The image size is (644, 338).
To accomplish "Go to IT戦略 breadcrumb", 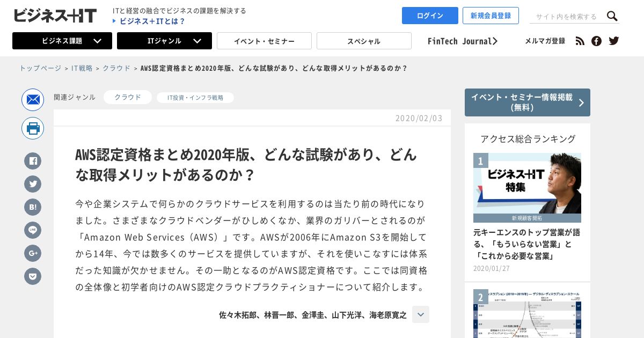I will point(82,68).
